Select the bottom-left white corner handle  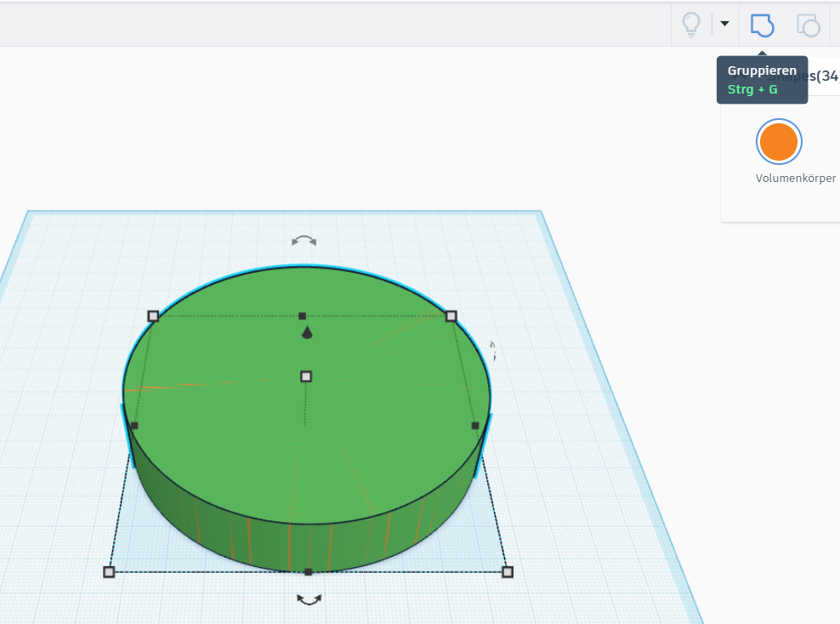(x=109, y=572)
